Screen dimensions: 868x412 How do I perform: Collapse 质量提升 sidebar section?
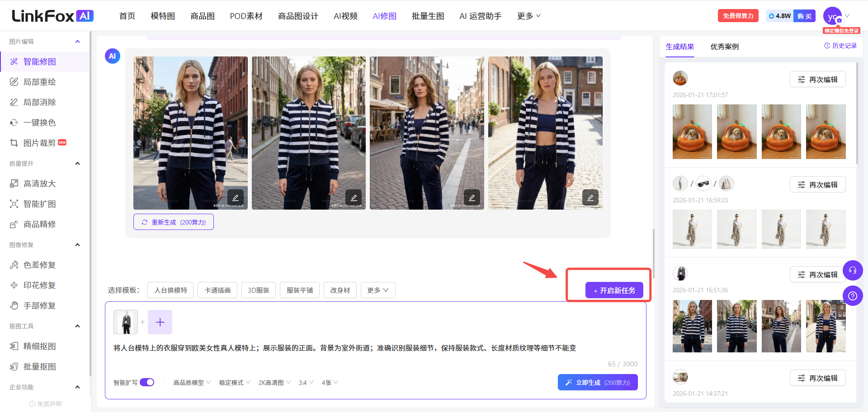click(x=77, y=164)
